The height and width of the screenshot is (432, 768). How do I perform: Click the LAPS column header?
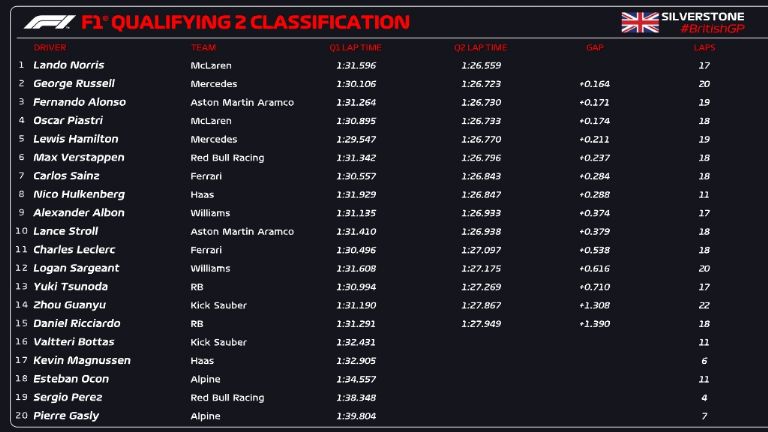[704, 47]
